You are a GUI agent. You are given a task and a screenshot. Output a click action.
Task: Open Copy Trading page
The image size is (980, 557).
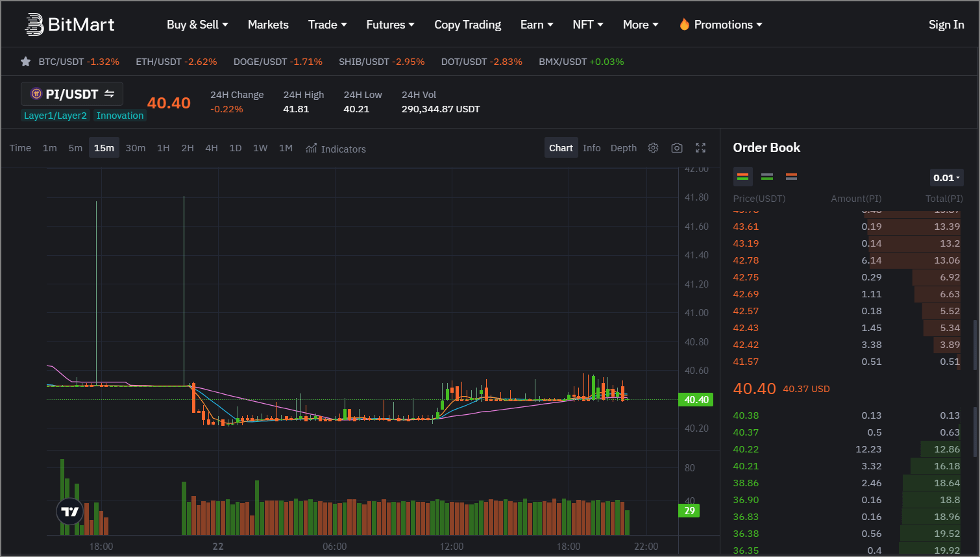pos(467,25)
